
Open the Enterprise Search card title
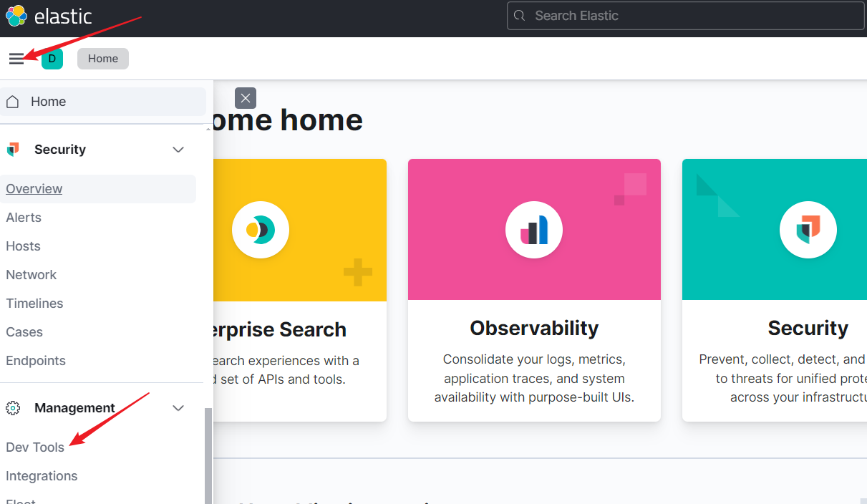280,330
